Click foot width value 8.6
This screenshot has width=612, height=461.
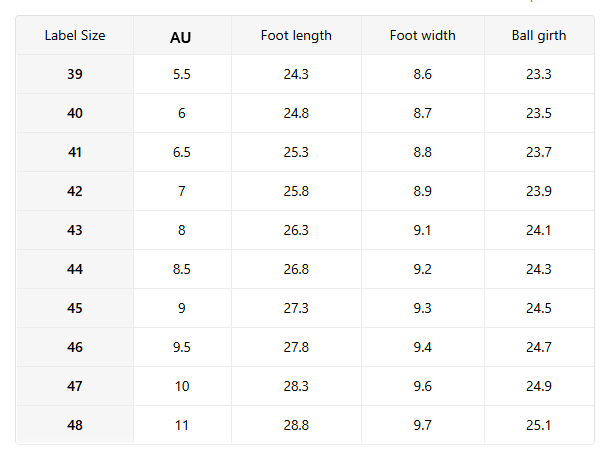tap(423, 75)
